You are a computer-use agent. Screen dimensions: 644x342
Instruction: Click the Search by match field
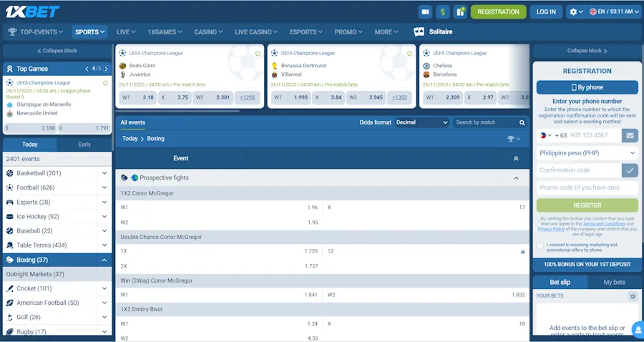point(487,122)
